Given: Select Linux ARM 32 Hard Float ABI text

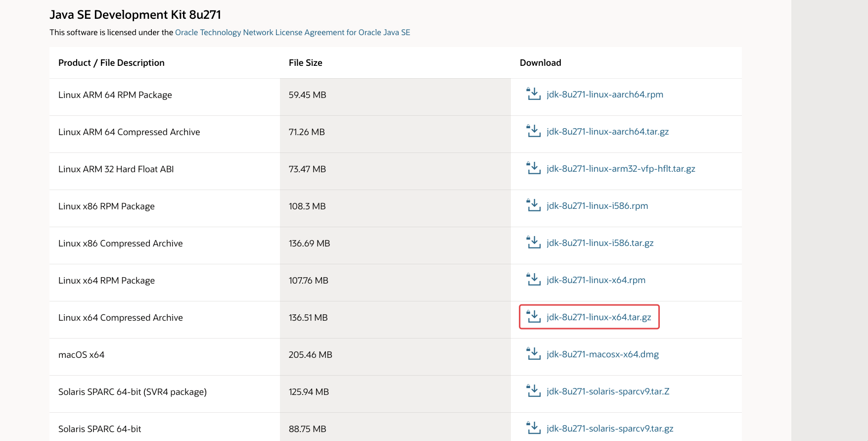Looking at the screenshot, I should (116, 169).
